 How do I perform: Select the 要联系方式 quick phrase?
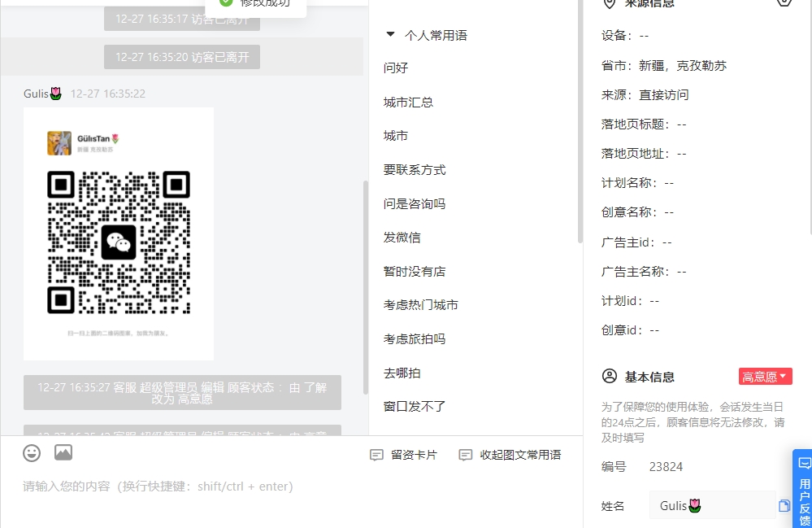coord(415,170)
